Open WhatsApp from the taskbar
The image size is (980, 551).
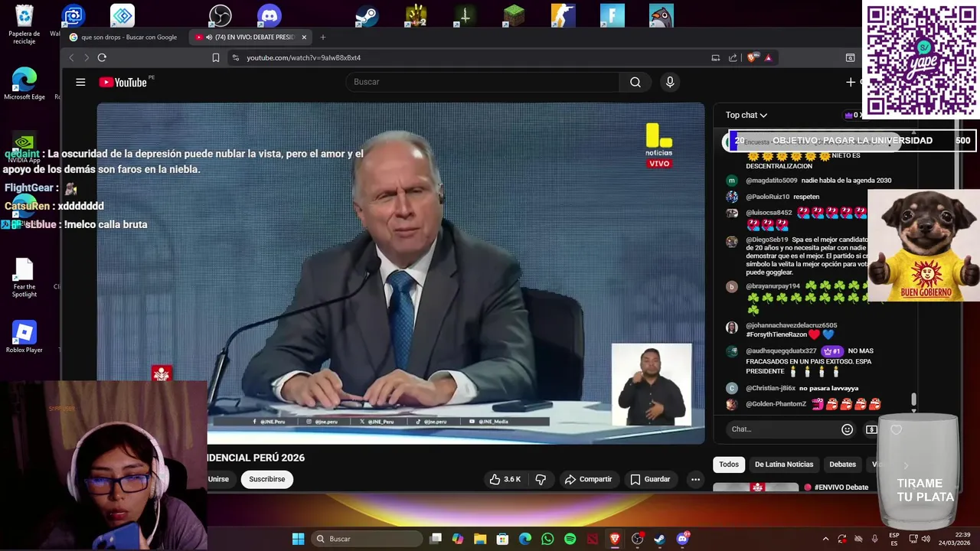tap(547, 539)
